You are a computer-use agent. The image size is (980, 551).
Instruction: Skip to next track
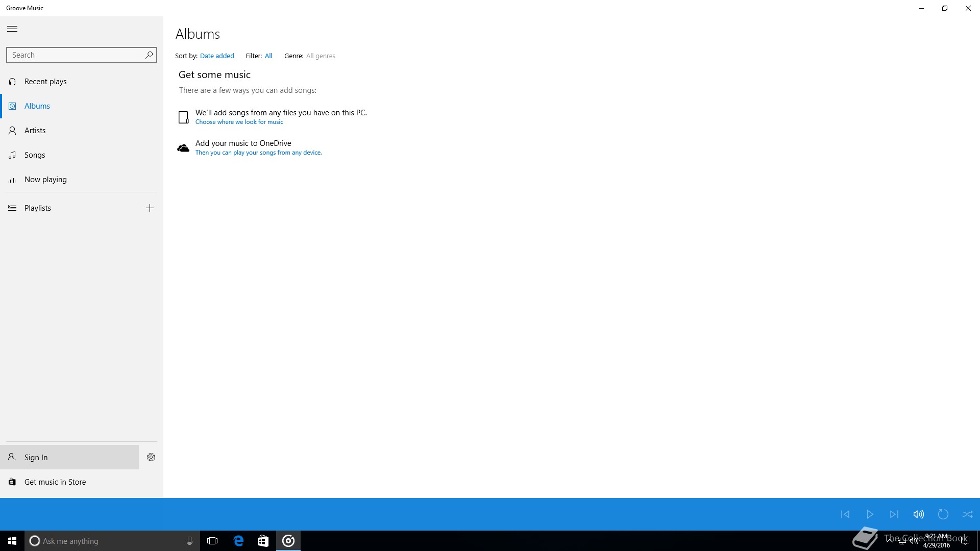(894, 514)
